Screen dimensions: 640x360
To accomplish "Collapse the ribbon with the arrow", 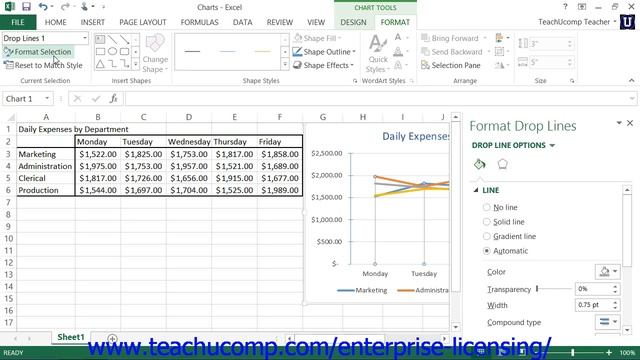I will pyautogui.click(x=631, y=81).
